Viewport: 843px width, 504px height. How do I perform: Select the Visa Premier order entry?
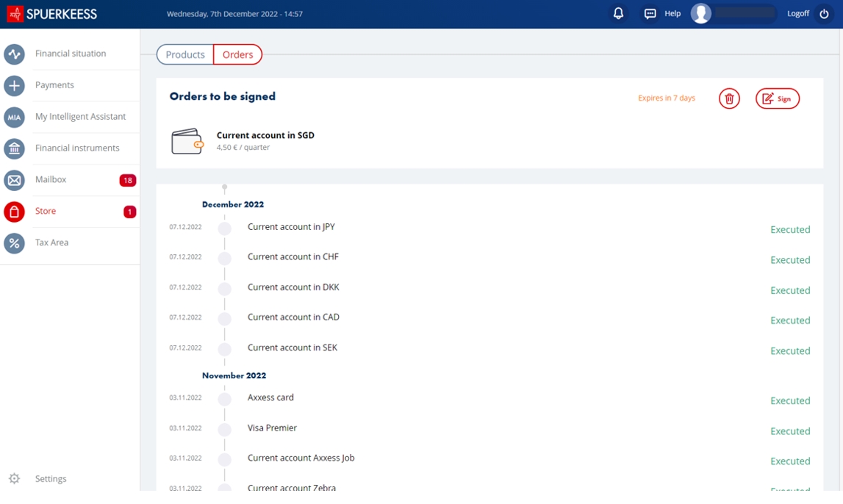(x=272, y=428)
